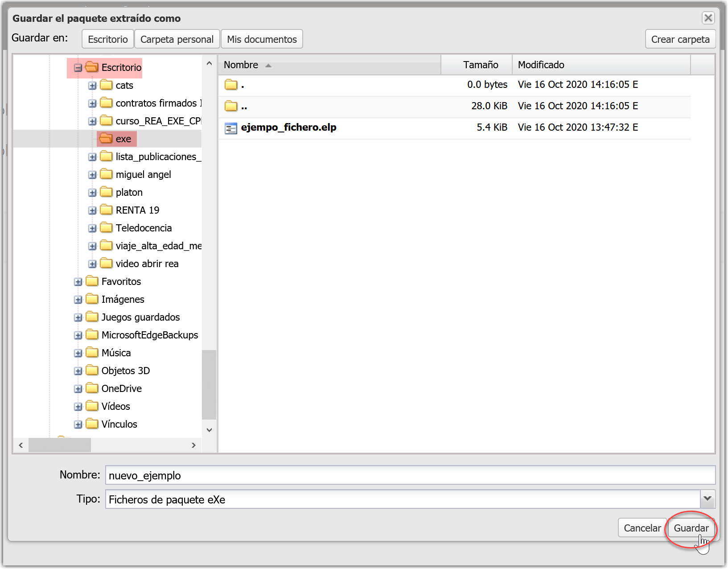The image size is (728, 569).
Task: Click the Escritorio folder icon in tree
Action: coord(92,67)
